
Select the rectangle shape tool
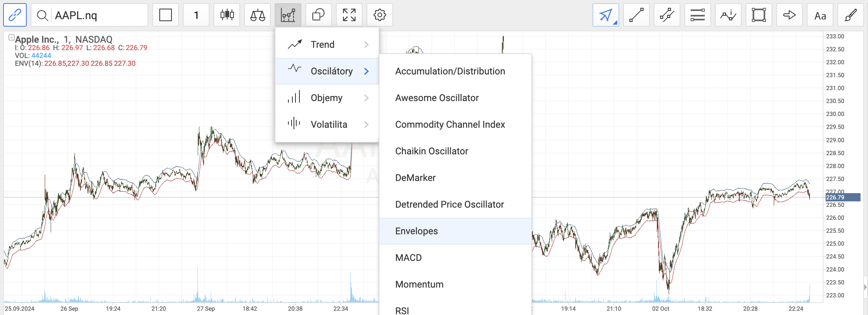point(759,15)
